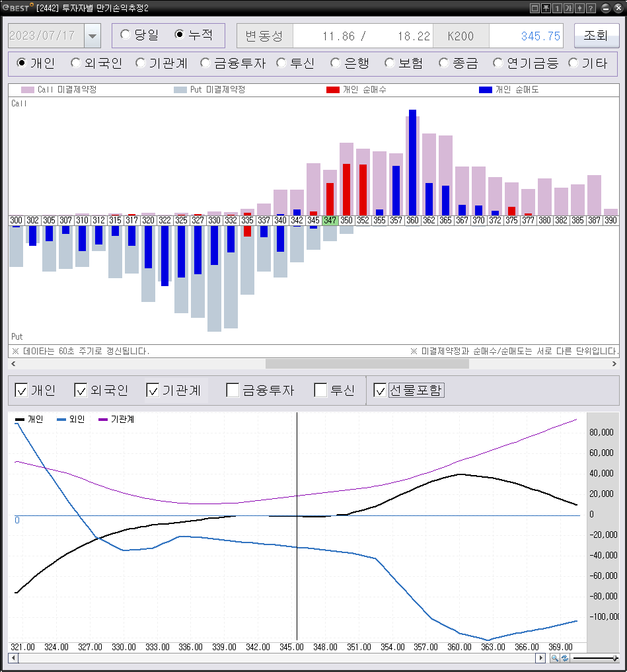The image size is (627, 672).
Task: Select the 누적 radio button
Action: pos(180,34)
